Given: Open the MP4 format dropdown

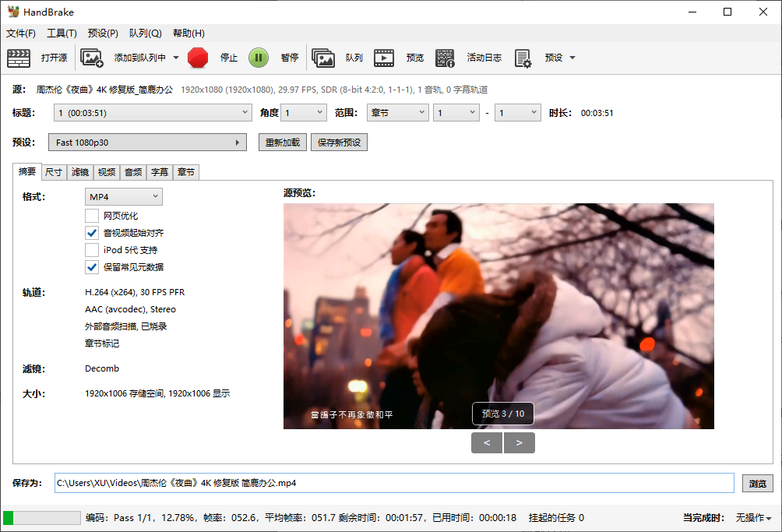Looking at the screenshot, I should click(123, 197).
